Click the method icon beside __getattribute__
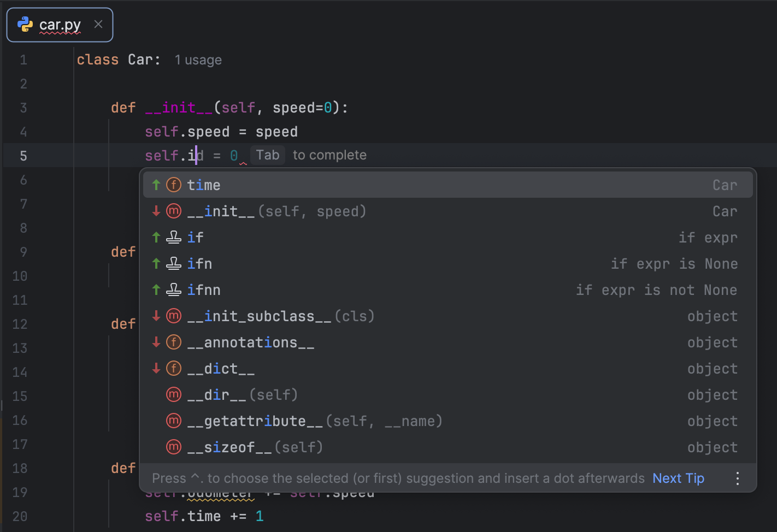 click(x=173, y=421)
